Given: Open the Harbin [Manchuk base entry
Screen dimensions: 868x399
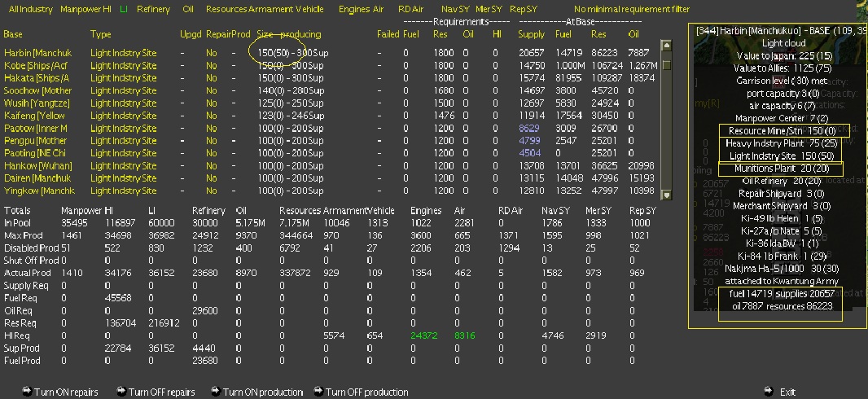Looking at the screenshot, I should (37, 53).
